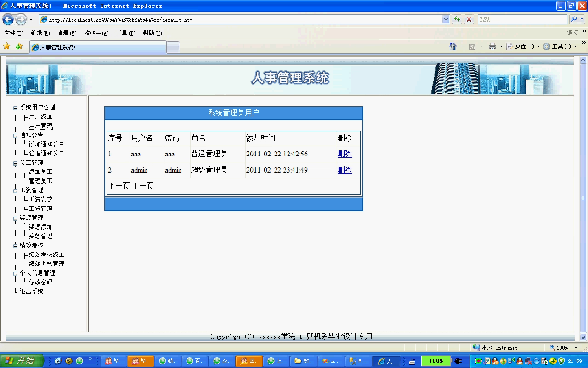Delete the user aaa via 删除 link
588x368 pixels.
point(345,154)
